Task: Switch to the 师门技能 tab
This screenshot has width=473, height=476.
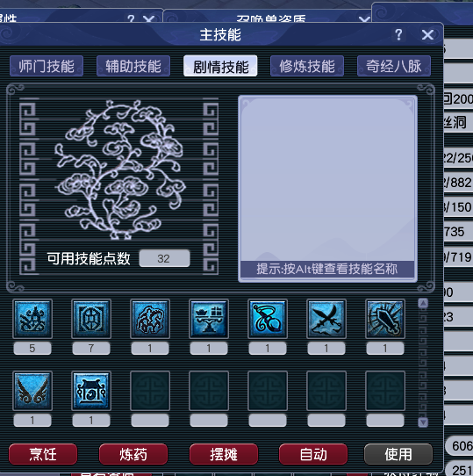Action: [47, 66]
